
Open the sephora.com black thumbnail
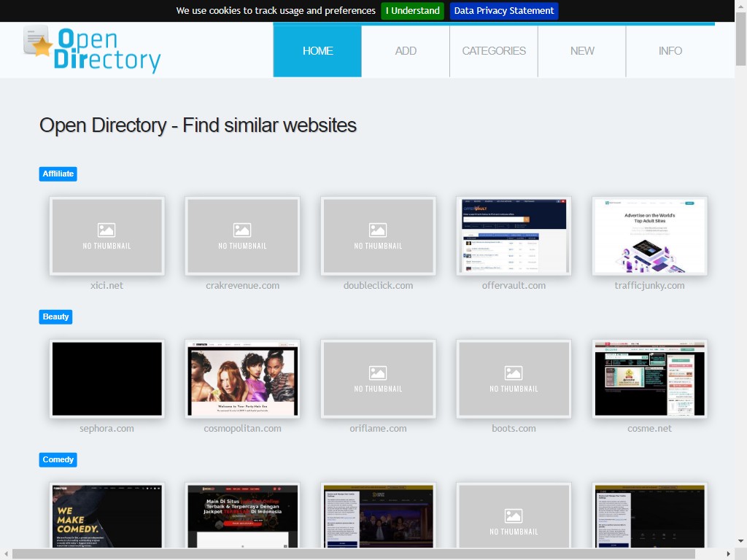pos(107,378)
